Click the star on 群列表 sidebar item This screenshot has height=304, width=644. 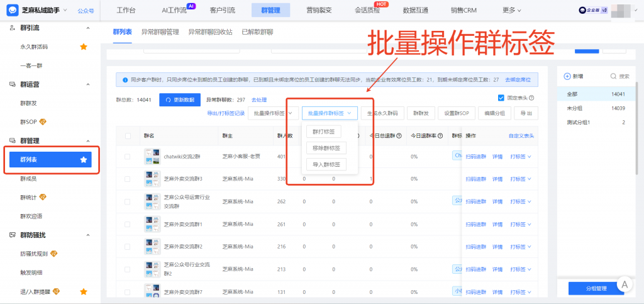(x=84, y=159)
